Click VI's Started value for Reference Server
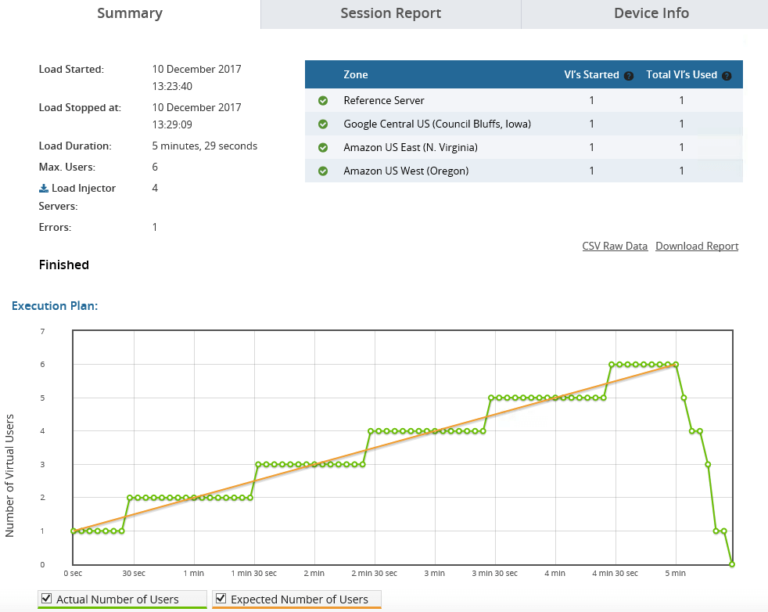The width and height of the screenshot is (768, 612). [x=592, y=100]
